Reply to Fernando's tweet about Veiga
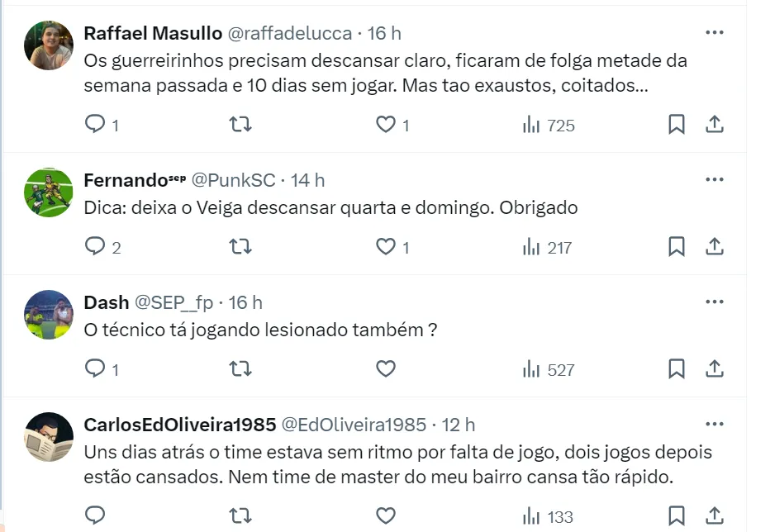The height and width of the screenshot is (532, 770). pos(96,247)
